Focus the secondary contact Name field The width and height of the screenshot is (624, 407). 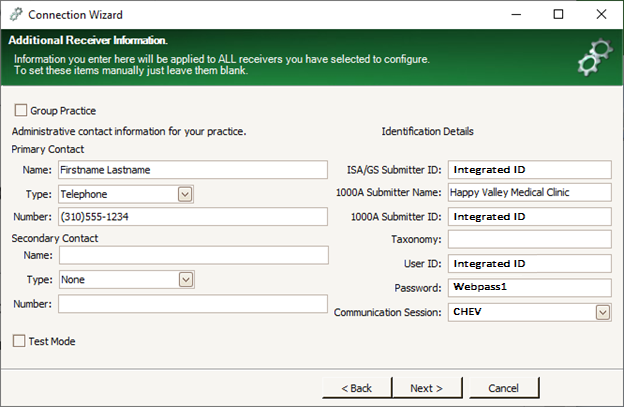194,255
